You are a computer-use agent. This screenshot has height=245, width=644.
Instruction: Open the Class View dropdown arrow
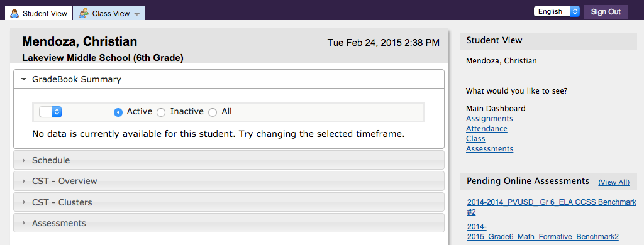(136, 14)
